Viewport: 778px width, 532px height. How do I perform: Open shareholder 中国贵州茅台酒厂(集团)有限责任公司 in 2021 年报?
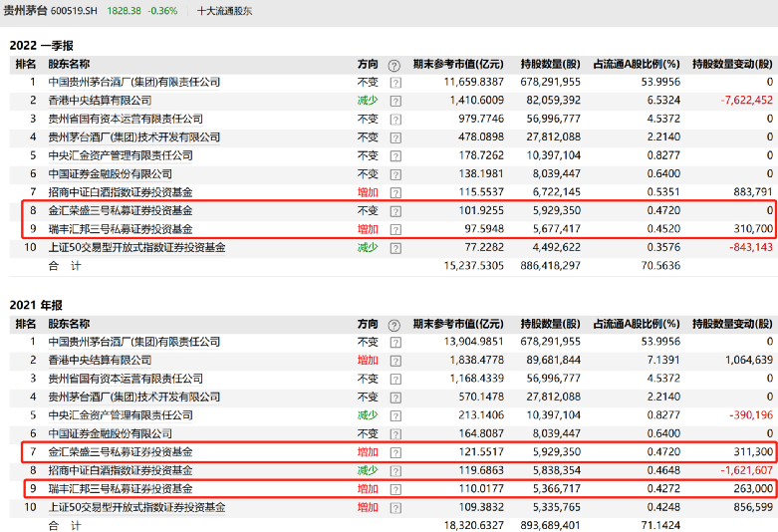coord(133,342)
